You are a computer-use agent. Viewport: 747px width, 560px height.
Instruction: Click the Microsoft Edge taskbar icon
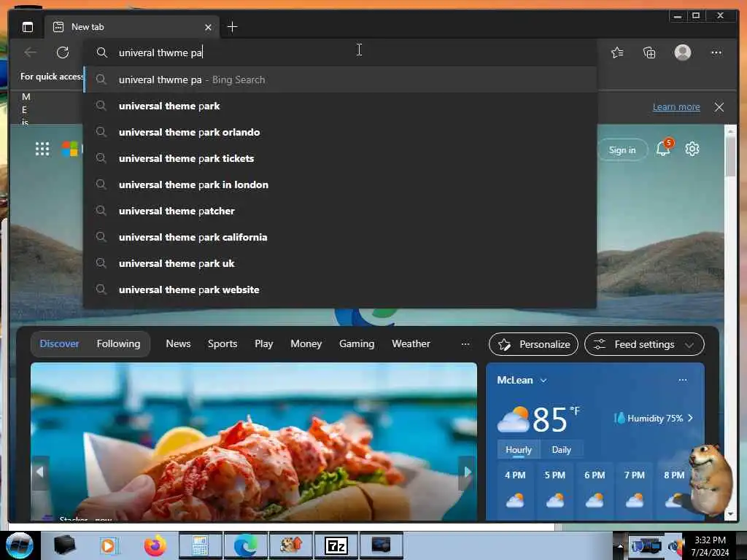tap(245, 545)
